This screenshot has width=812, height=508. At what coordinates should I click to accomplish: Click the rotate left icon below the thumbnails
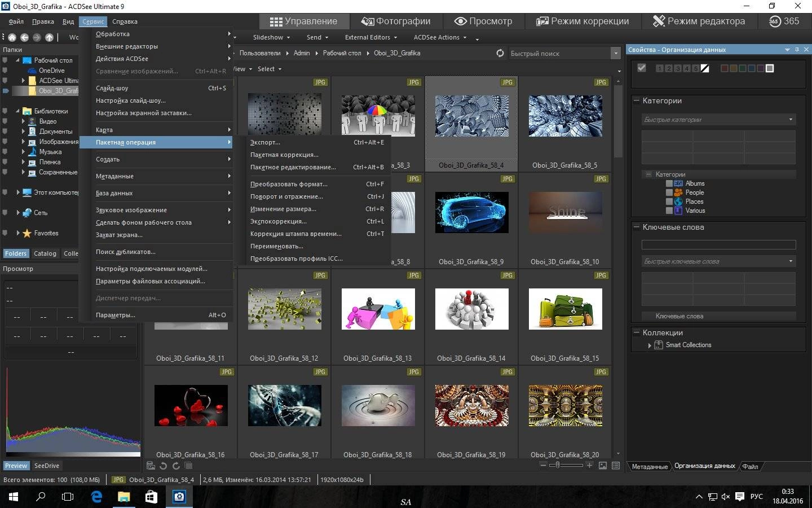[163, 466]
